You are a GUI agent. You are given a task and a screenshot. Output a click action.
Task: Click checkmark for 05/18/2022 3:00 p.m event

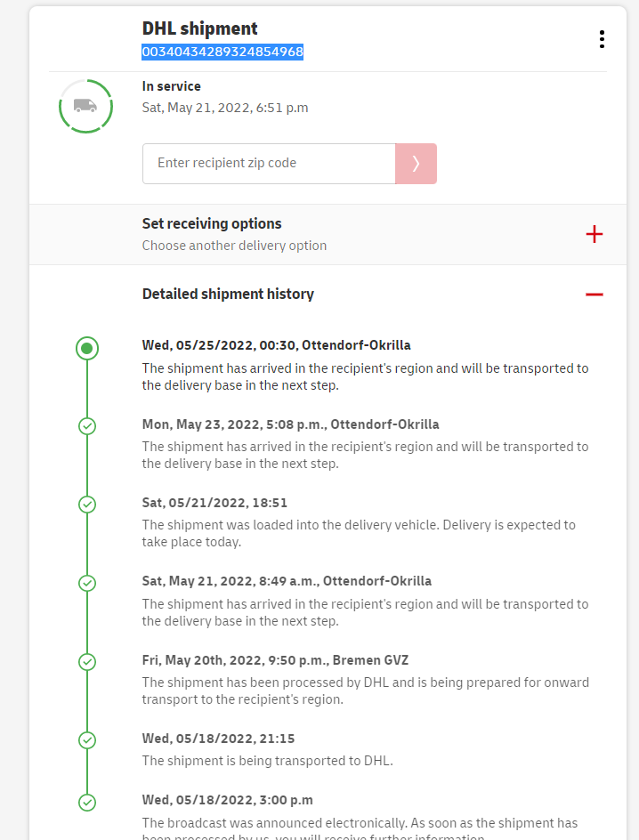point(86,802)
